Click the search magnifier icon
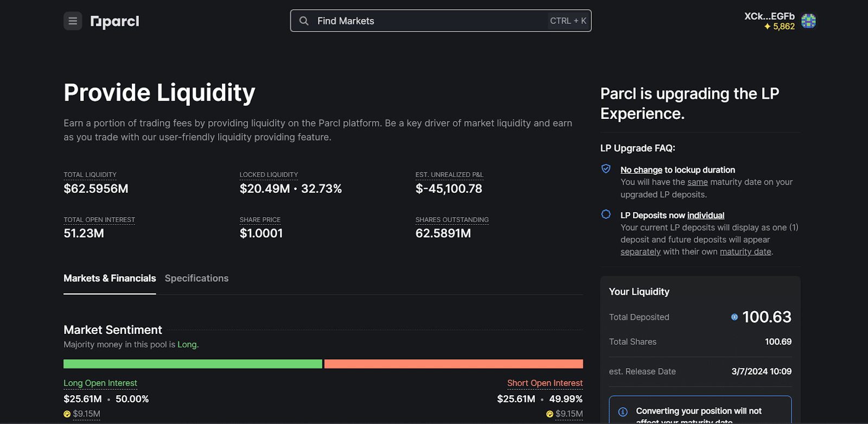The width and height of the screenshot is (868, 424). [x=304, y=21]
